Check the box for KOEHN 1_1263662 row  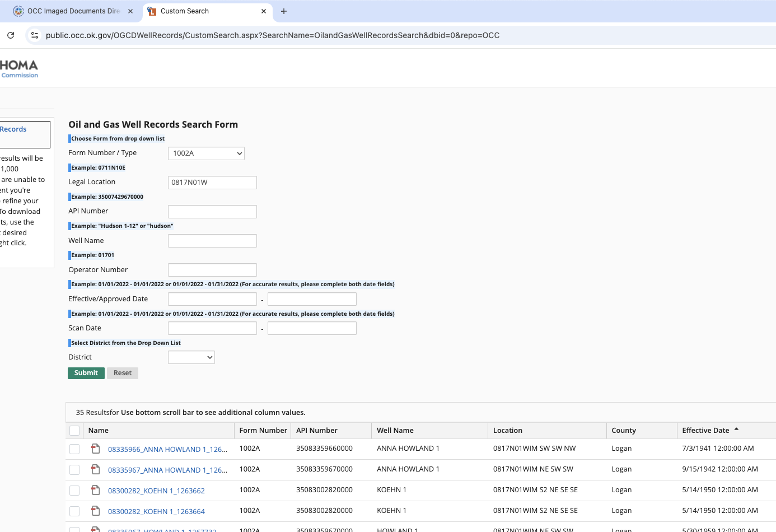pos(74,491)
